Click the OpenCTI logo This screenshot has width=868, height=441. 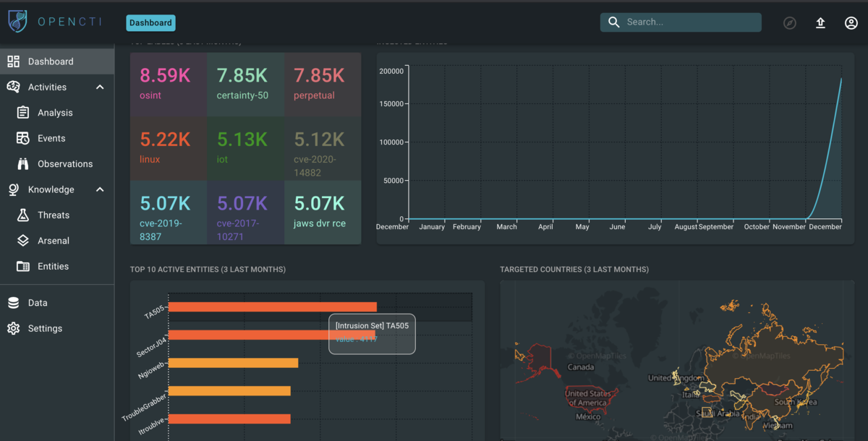click(x=55, y=22)
